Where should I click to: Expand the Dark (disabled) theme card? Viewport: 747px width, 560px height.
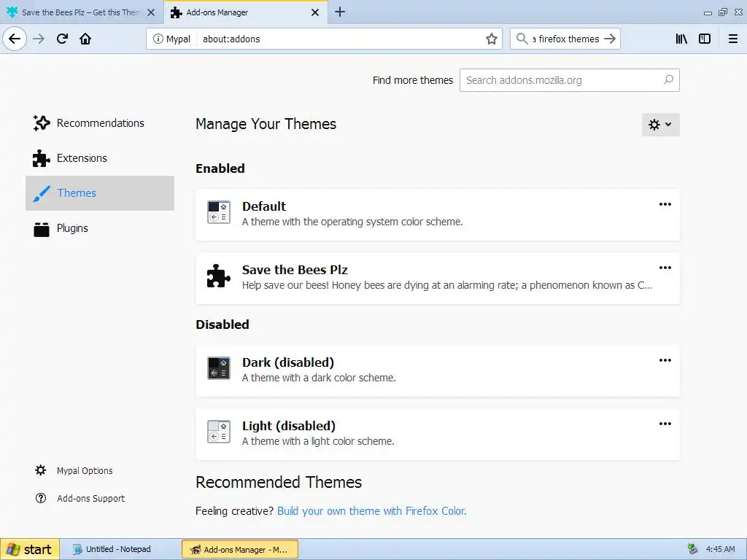point(438,370)
